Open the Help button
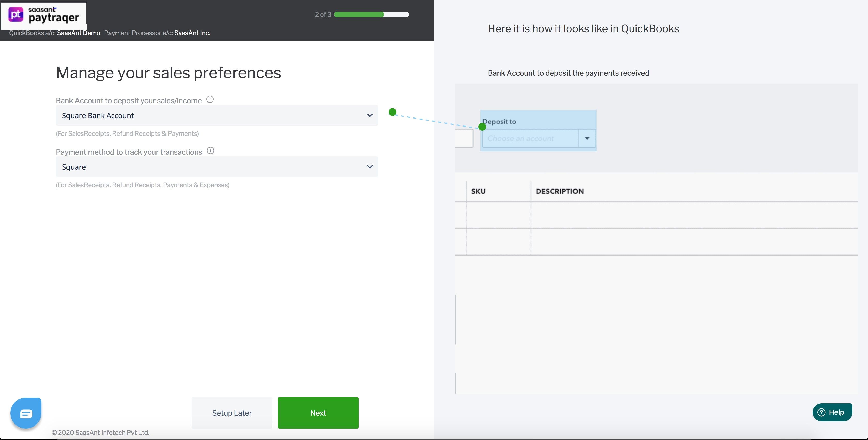Viewport: 868px width, 440px height. (832, 412)
